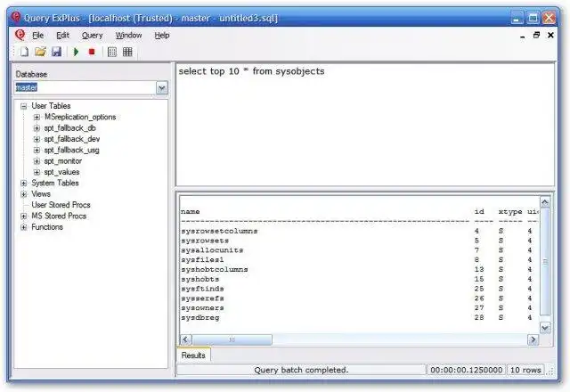Screen dimensions: 570x392
Task: Switch results to grid mode icon
Action: pyautogui.click(x=127, y=52)
